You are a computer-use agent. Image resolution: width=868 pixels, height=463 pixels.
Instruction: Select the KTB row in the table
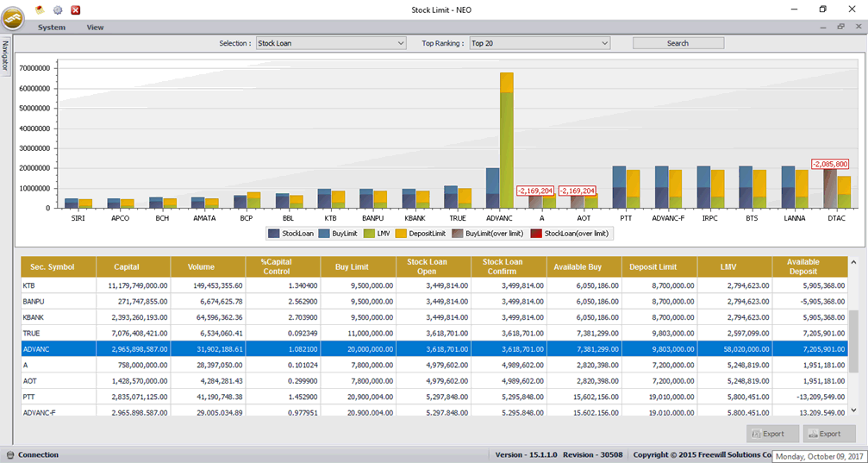pyautogui.click(x=434, y=285)
